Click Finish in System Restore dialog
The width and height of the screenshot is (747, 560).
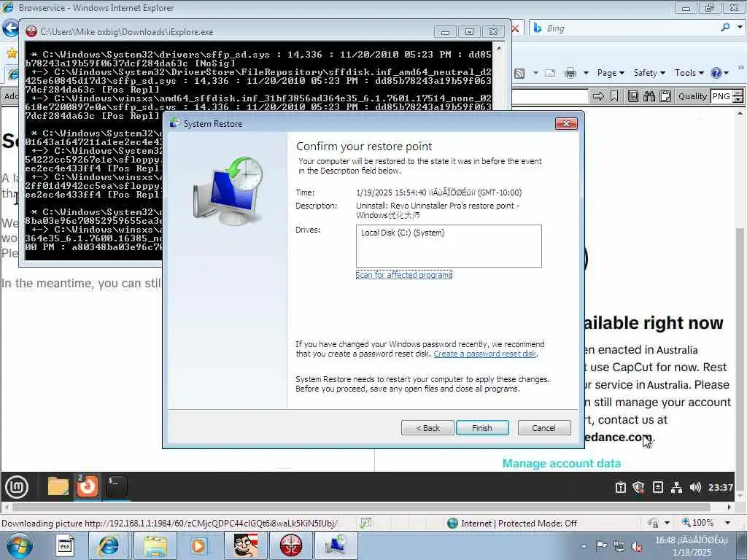(482, 427)
